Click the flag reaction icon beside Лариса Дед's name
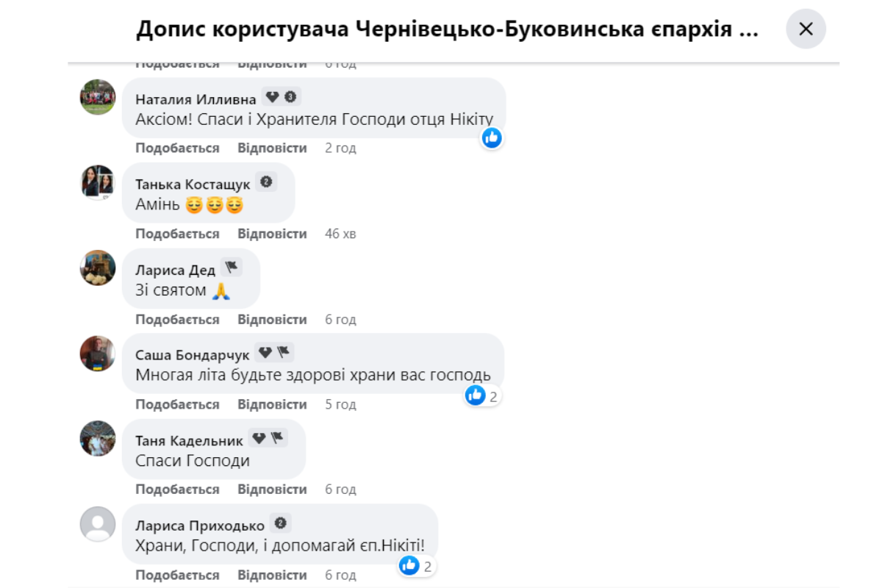Image resolution: width=882 pixels, height=588 pixels. [x=229, y=267]
